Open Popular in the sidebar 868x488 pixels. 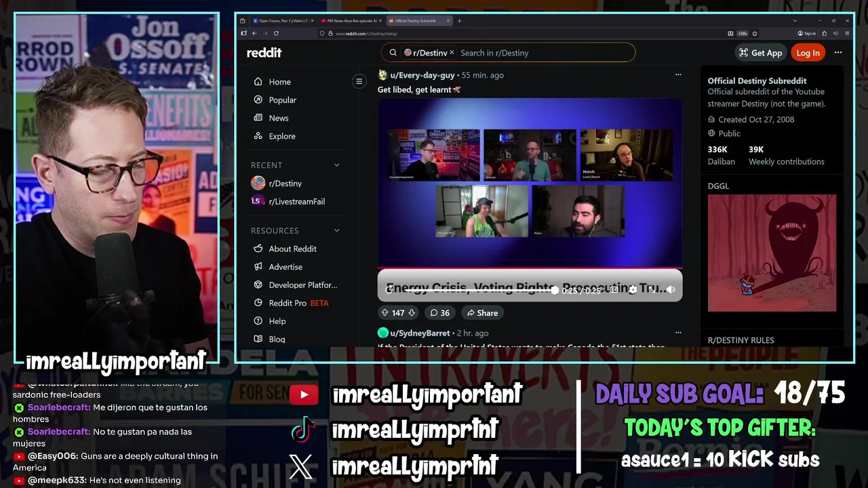pyautogui.click(x=275, y=100)
